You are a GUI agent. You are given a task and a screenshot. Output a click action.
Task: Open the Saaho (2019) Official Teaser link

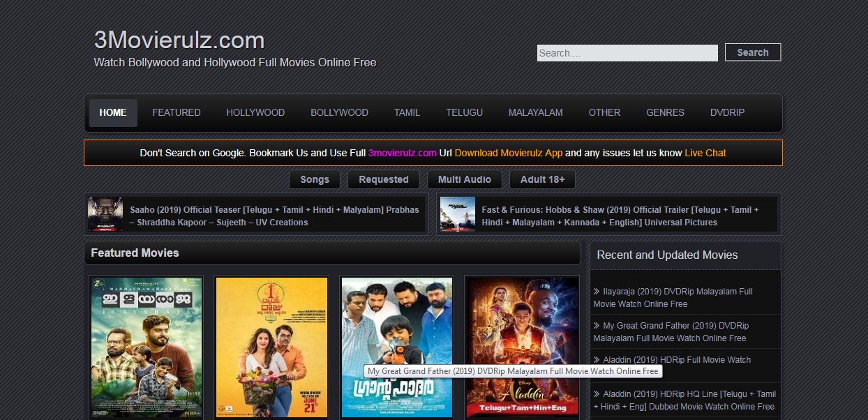tap(275, 216)
